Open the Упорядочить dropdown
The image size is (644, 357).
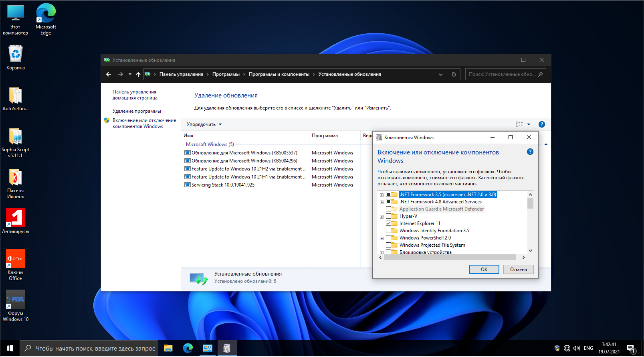[x=204, y=124]
